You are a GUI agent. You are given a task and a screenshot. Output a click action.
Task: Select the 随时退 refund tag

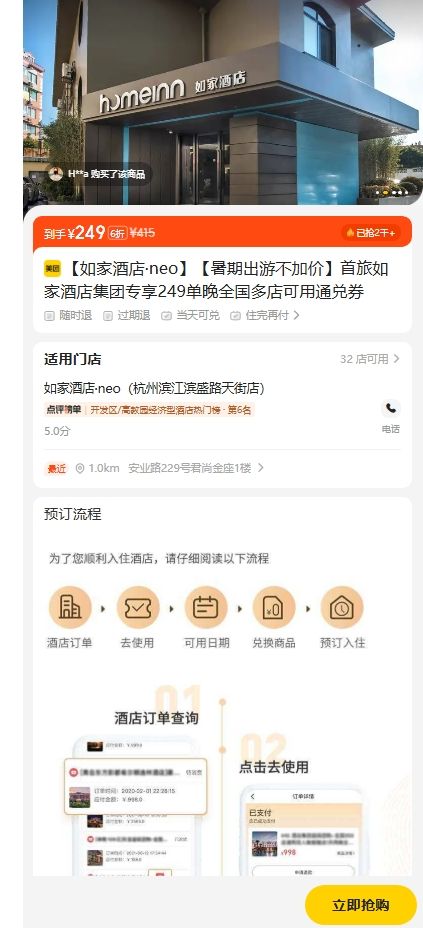tap(68, 315)
